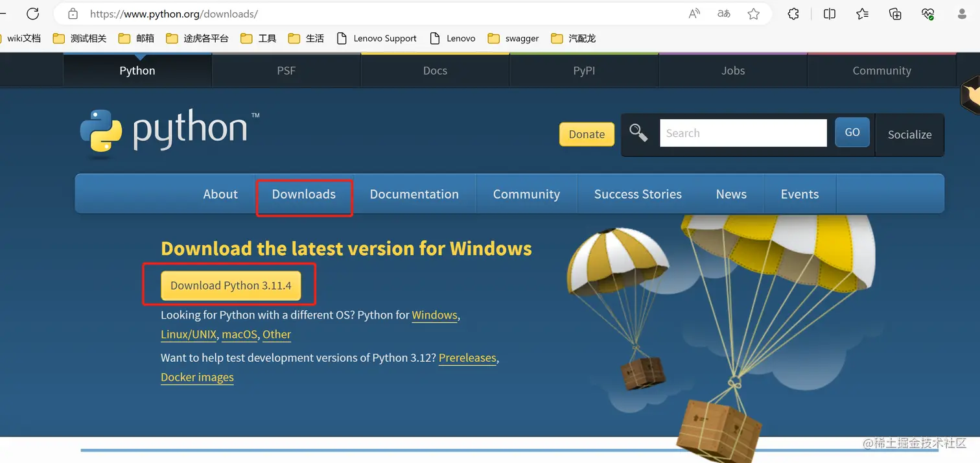
Task: Open the 邮箱 bookmark folder
Action: [137, 38]
